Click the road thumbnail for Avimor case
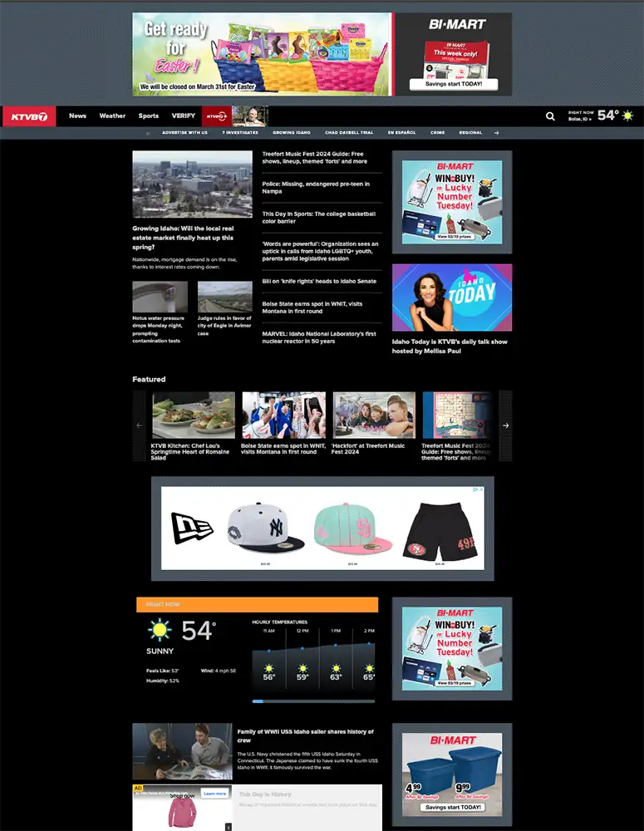The height and width of the screenshot is (831, 644). (224, 297)
